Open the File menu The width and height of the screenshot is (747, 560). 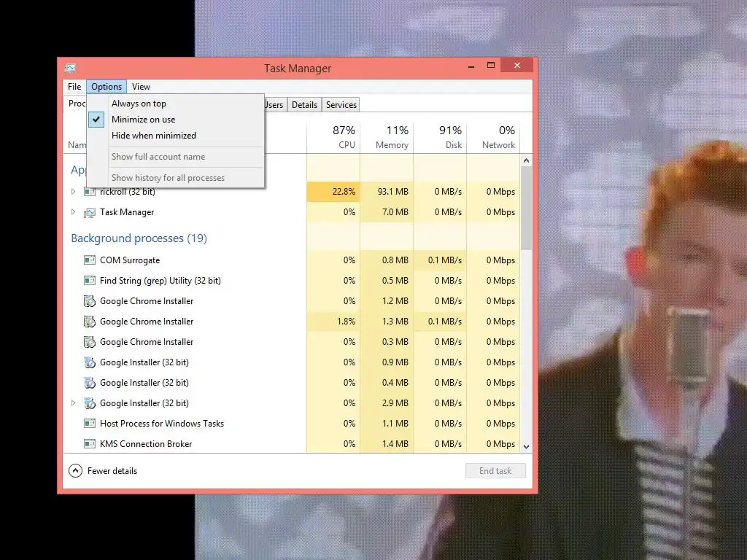point(74,87)
